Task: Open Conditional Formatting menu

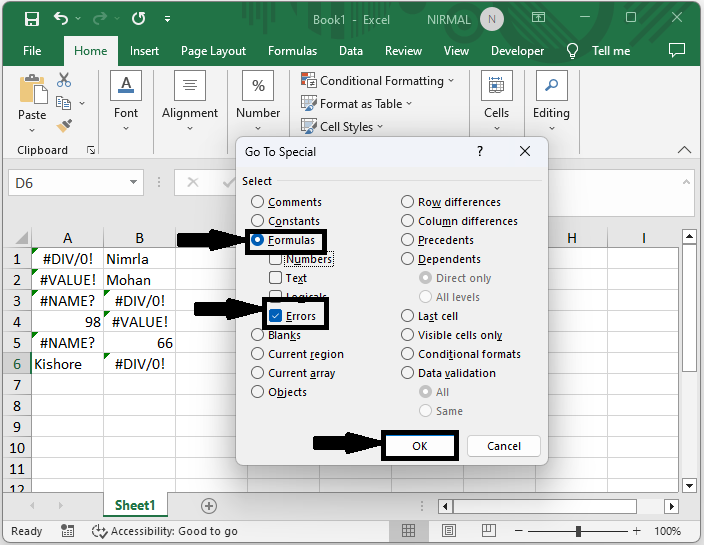Action: [x=377, y=81]
